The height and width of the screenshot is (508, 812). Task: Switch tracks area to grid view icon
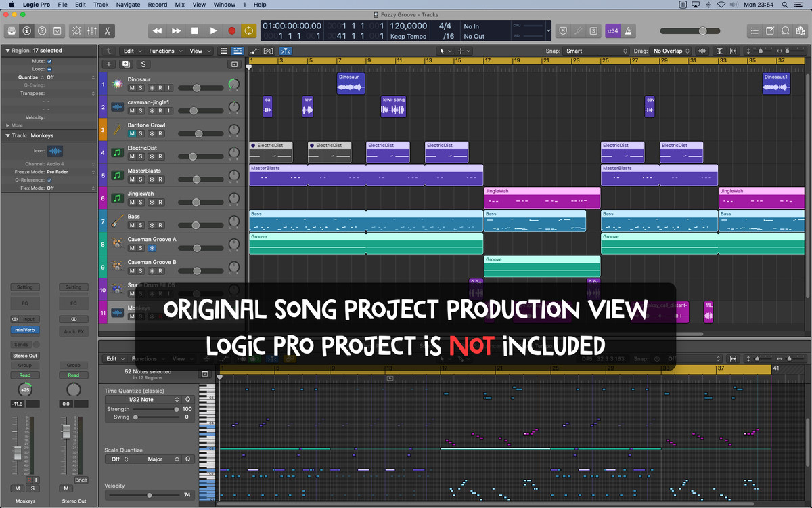(x=224, y=51)
